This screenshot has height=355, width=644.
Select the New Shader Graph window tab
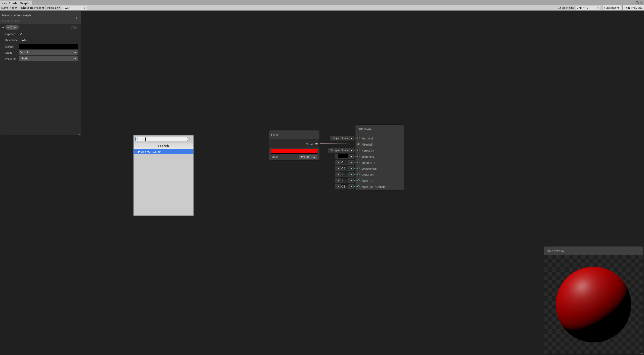(15, 3)
